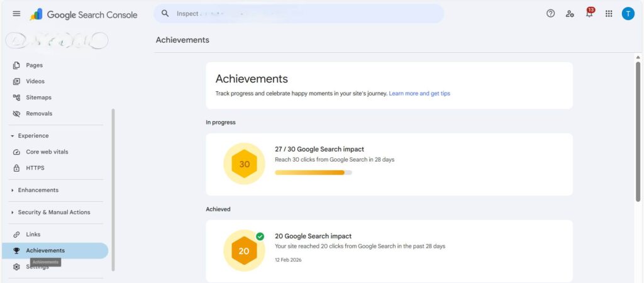Screen dimensions: 644x283
Task: Select the Achievements label in sidebar
Action: coord(45,250)
